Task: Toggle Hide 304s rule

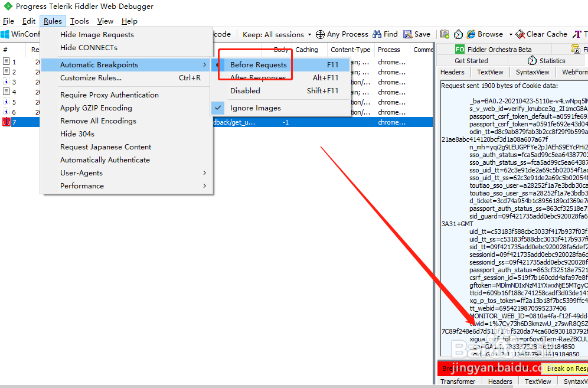Action: [x=127, y=133]
